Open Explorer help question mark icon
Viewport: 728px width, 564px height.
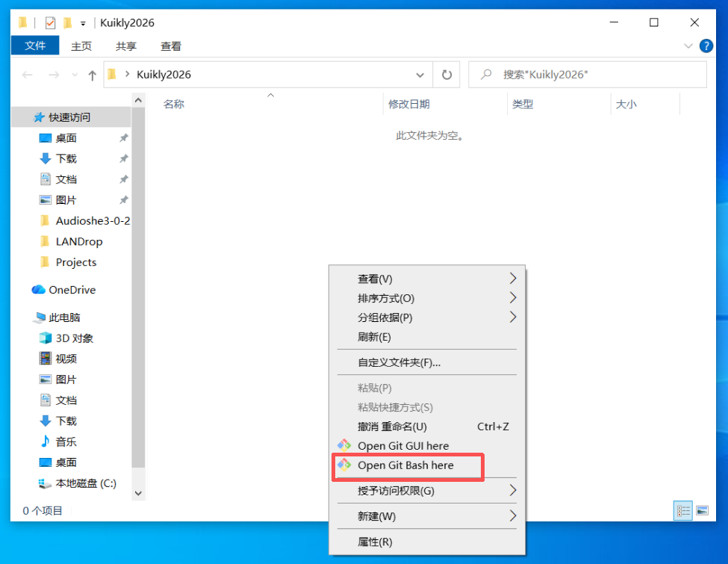pyautogui.click(x=706, y=46)
